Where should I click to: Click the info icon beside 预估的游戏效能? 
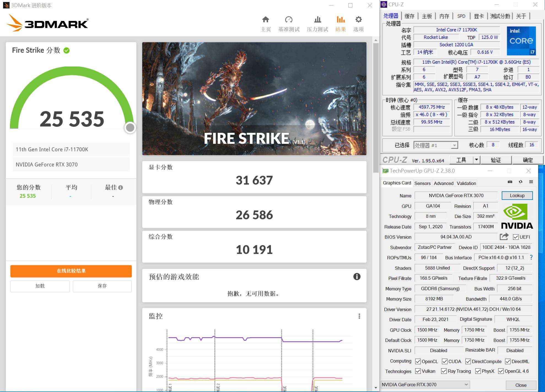(357, 277)
